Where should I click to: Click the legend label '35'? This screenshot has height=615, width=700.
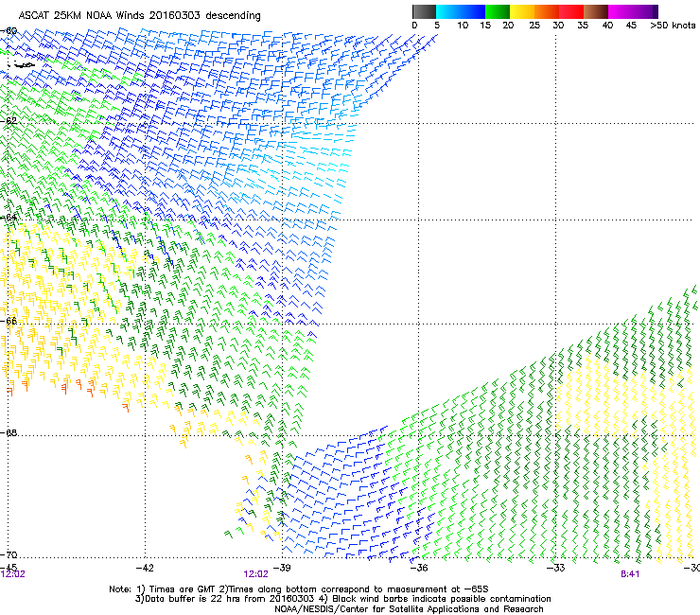583,26
